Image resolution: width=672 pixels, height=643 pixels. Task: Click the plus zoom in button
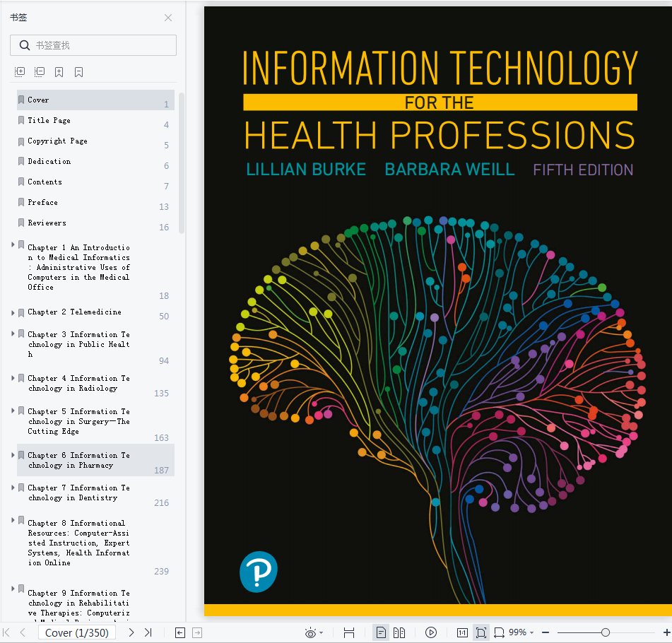tap(667, 632)
